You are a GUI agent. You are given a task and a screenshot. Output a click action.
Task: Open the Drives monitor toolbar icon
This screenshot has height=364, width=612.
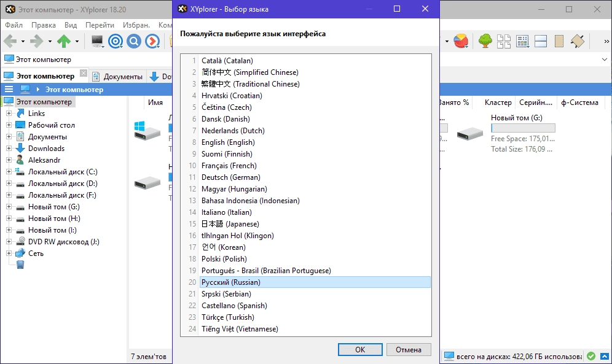pyautogui.click(x=97, y=41)
